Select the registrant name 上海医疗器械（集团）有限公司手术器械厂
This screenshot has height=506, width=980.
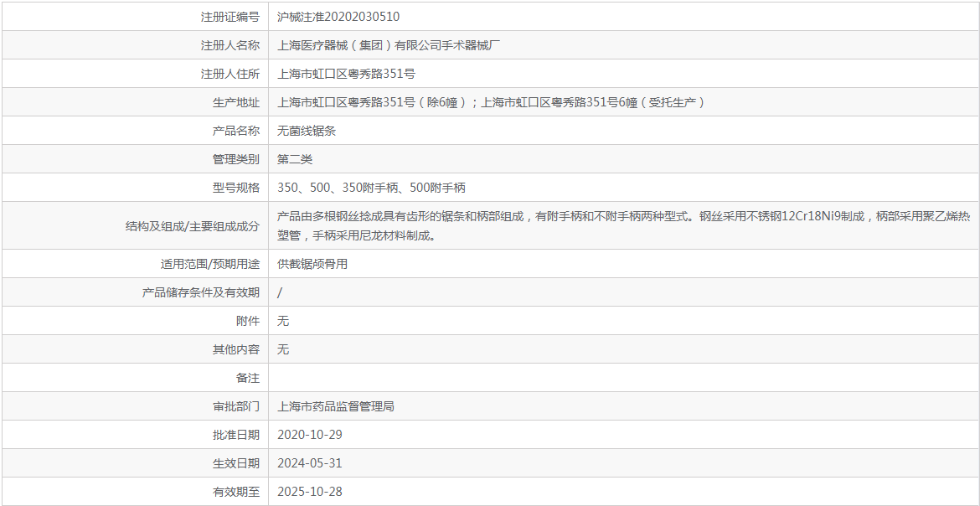pos(389,45)
